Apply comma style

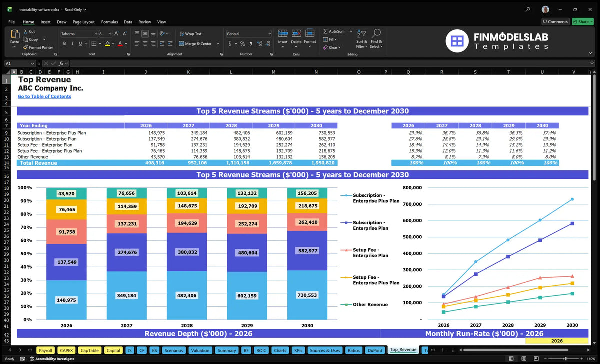click(250, 44)
